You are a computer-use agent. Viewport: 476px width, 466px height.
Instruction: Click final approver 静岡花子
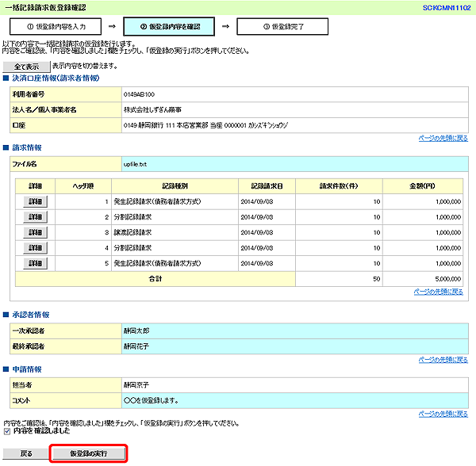(x=136, y=346)
